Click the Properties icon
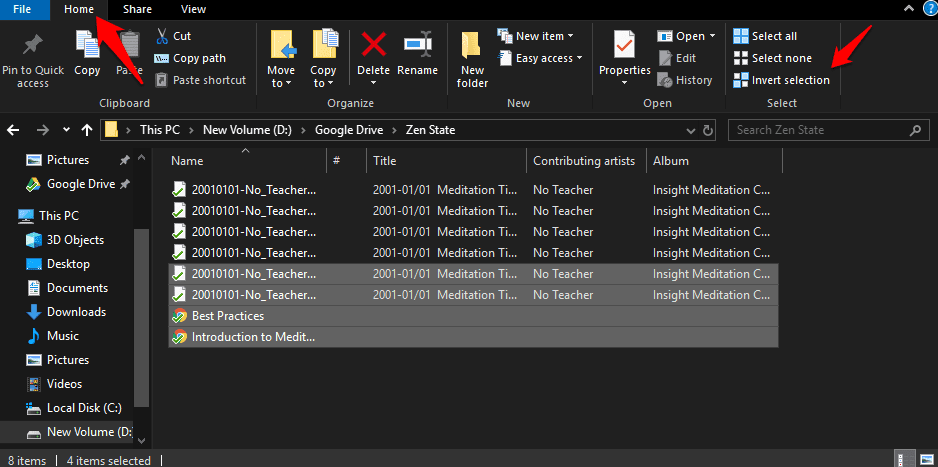Viewport: 938px width, 467px height. tap(625, 45)
